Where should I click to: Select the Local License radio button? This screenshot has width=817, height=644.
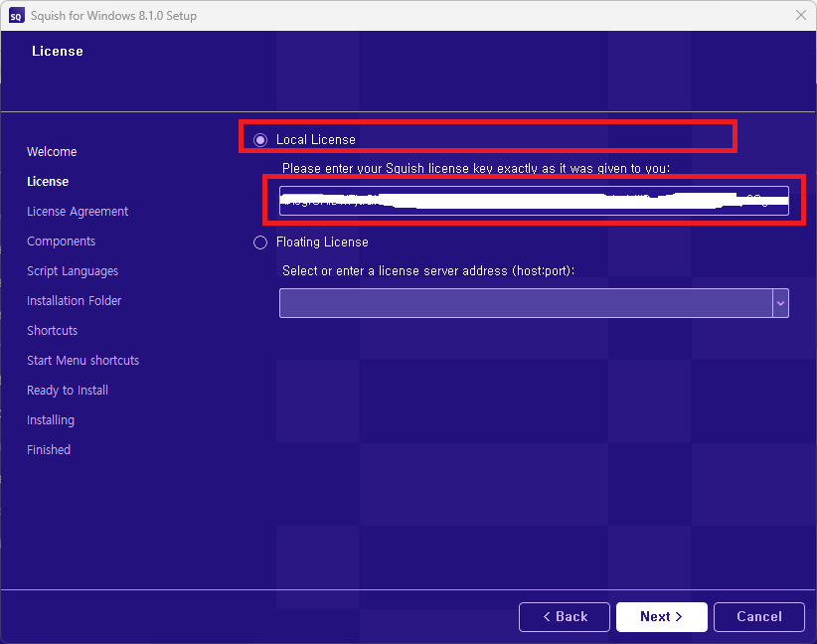pyautogui.click(x=260, y=140)
